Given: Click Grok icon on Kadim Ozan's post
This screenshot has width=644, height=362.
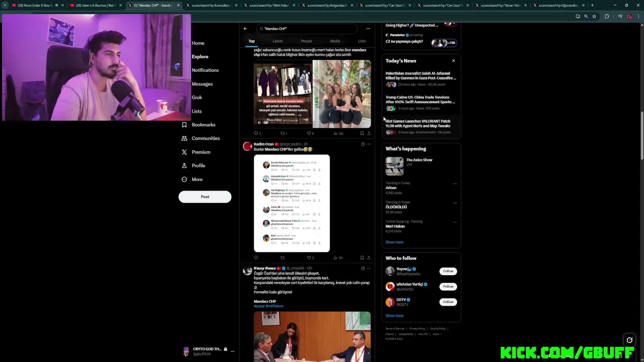Looking at the screenshot, I should 363,144.
